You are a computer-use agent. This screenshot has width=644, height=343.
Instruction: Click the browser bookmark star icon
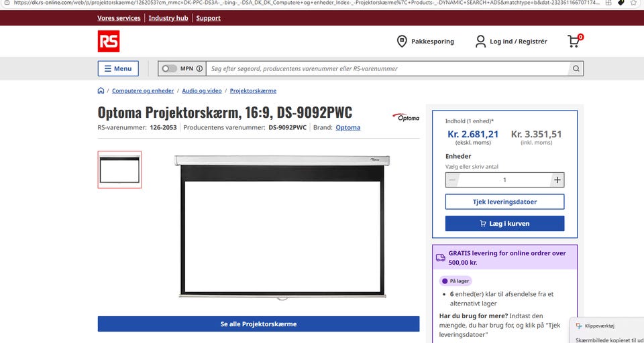click(633, 3)
